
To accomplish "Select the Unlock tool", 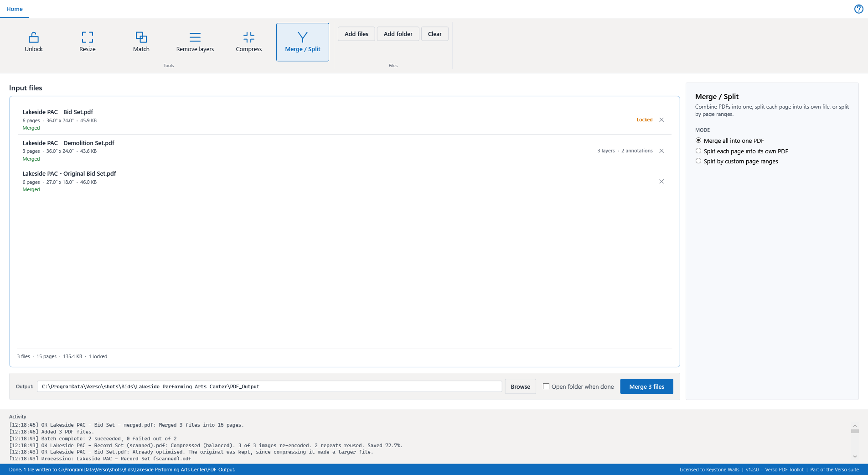I will click(x=34, y=42).
